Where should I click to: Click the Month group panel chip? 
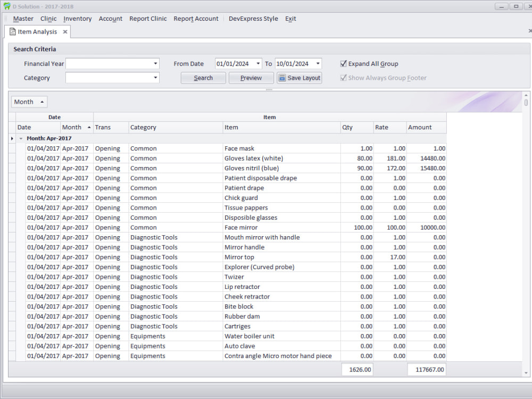[x=29, y=102]
